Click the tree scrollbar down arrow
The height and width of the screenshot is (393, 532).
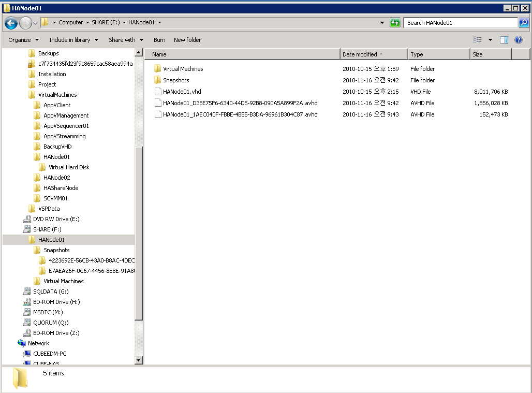coord(138,360)
